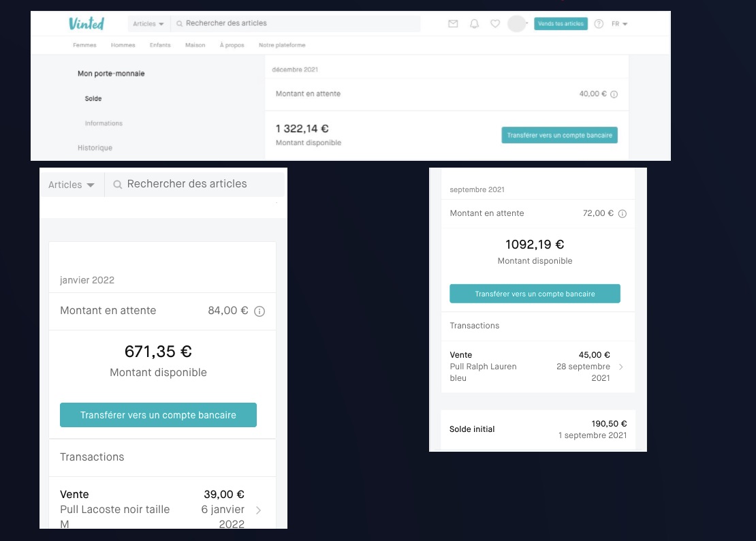Image resolution: width=756 pixels, height=541 pixels.
Task: Open help question mark icon
Action: (x=599, y=24)
